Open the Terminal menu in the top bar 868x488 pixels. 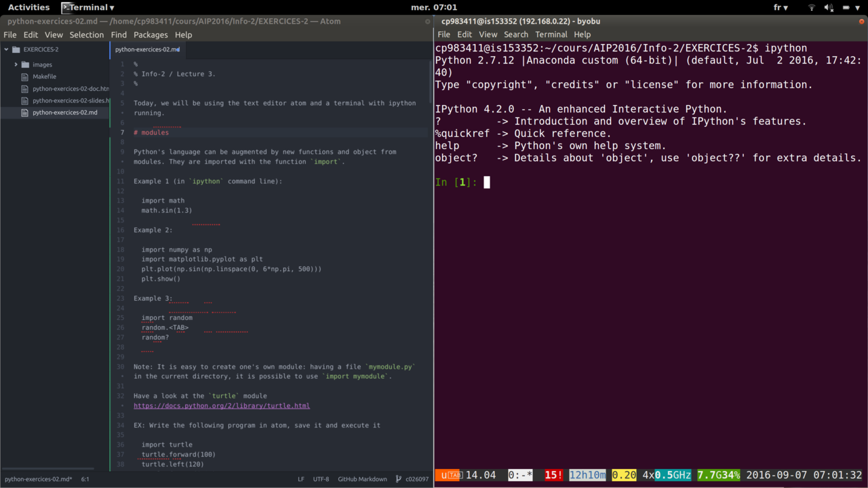tap(551, 34)
